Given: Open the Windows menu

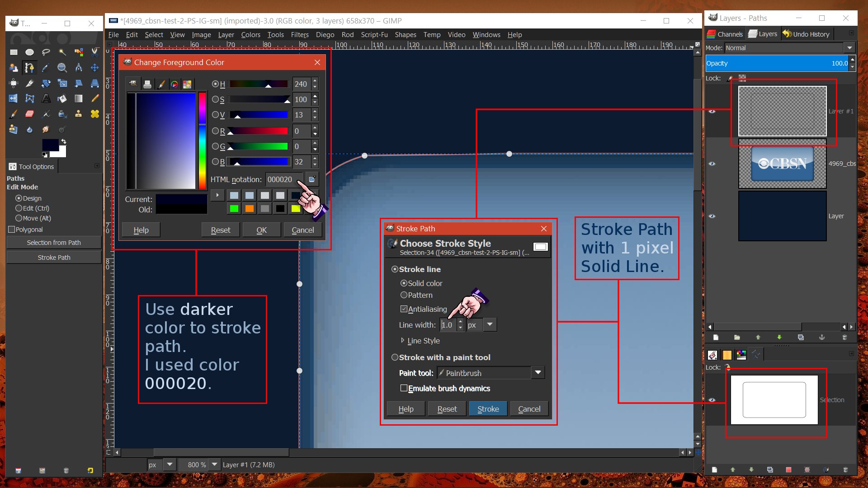Looking at the screenshot, I should click(486, 35).
